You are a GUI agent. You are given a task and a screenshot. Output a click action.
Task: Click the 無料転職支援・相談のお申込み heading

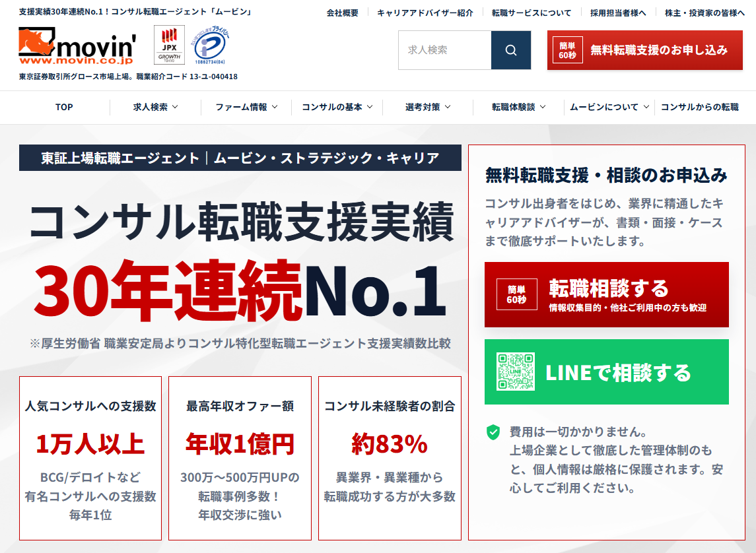click(x=607, y=176)
